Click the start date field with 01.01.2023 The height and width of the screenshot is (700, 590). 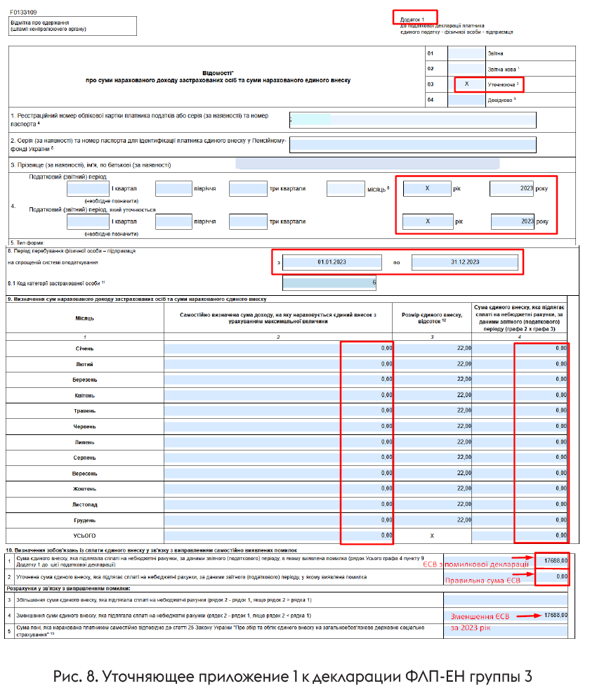pyautogui.click(x=331, y=262)
